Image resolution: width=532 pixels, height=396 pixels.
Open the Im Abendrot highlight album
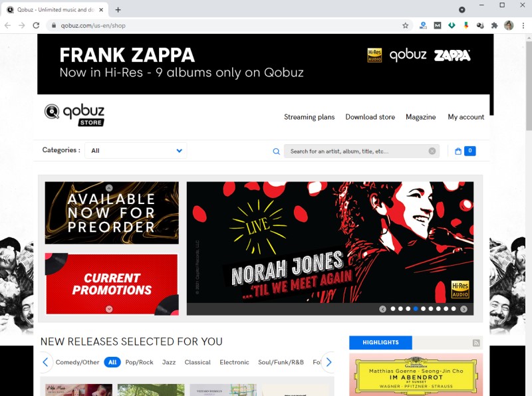(x=416, y=375)
